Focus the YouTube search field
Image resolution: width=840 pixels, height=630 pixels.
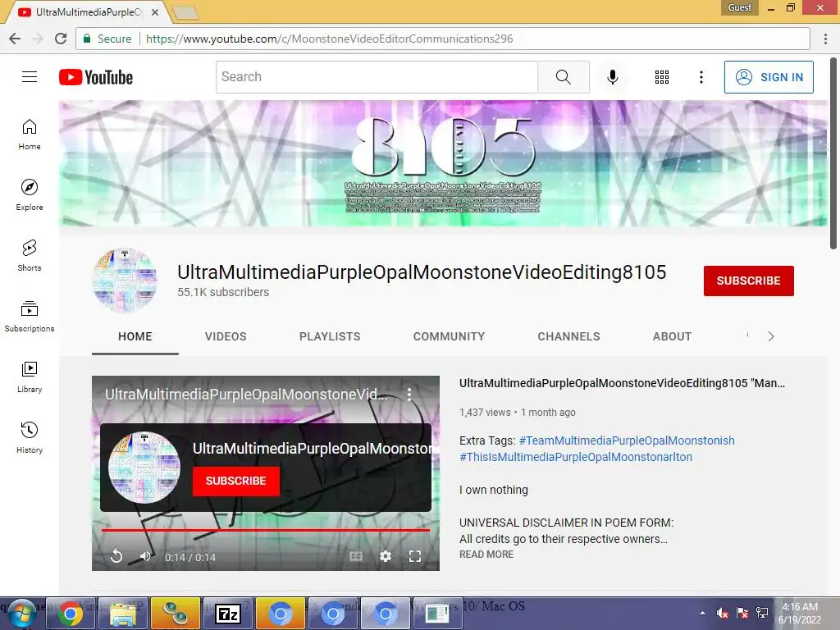(x=377, y=77)
